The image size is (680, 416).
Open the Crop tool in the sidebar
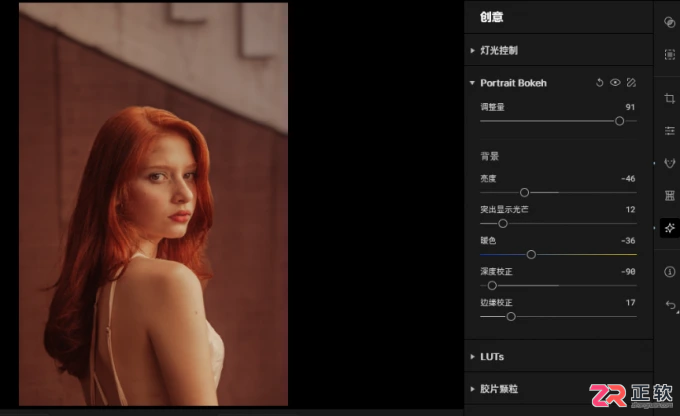pyautogui.click(x=670, y=98)
